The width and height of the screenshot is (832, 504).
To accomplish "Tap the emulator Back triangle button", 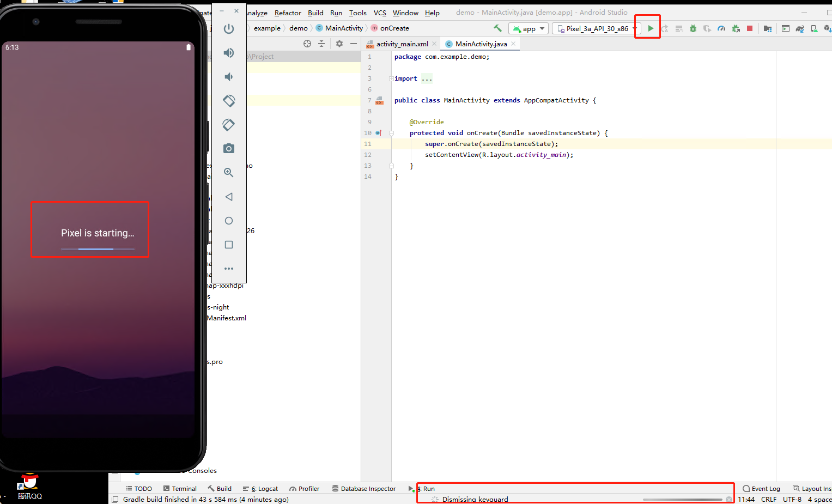I will click(229, 197).
